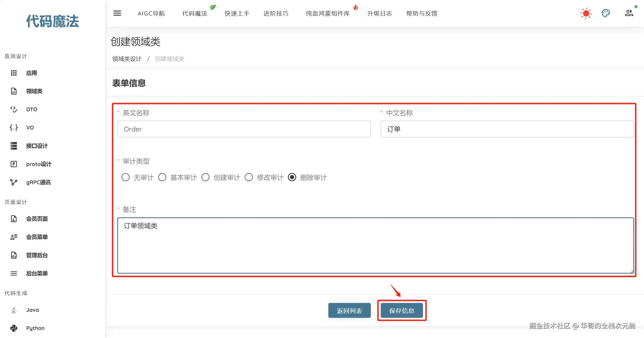Screen dimensions: 644x338
Task: Click the 领域类 sidebar icon
Action: (x=14, y=91)
